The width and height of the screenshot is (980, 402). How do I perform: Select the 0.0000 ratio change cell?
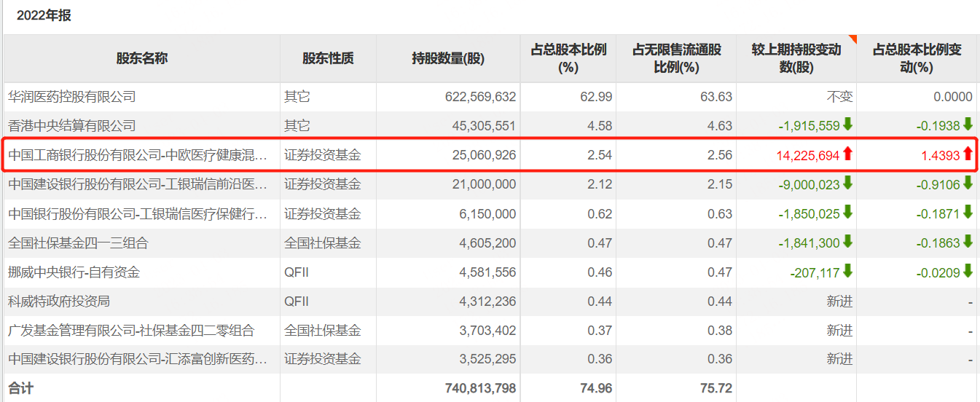pyautogui.click(x=953, y=97)
